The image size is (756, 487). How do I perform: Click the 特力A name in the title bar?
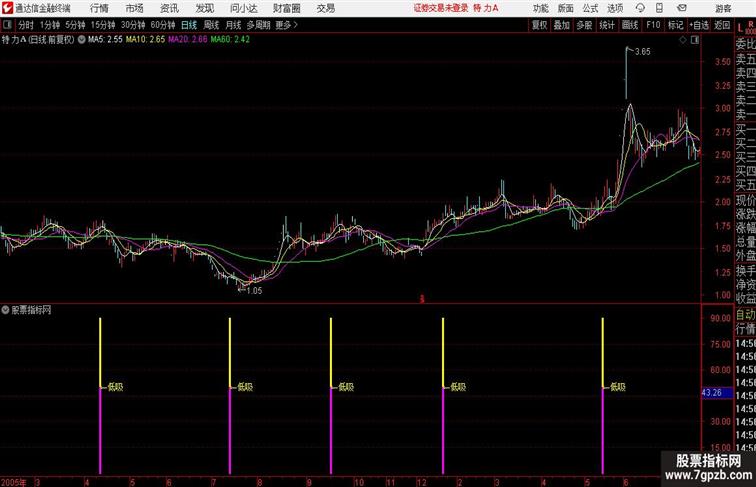(486, 8)
